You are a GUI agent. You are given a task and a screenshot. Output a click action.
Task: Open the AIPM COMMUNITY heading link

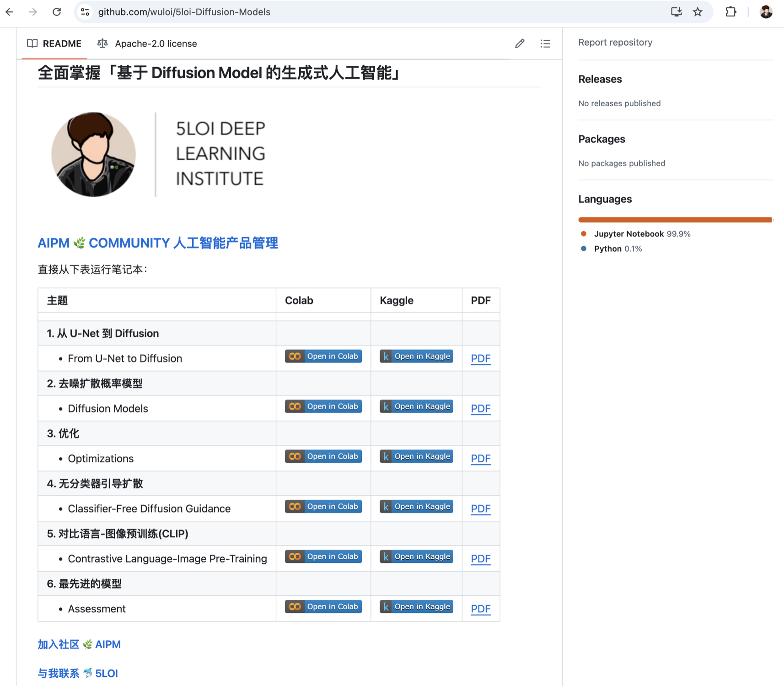point(158,243)
